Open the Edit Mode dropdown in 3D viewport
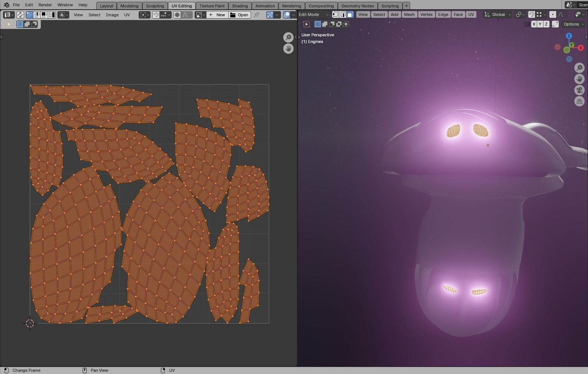The image size is (588, 374). coord(314,14)
